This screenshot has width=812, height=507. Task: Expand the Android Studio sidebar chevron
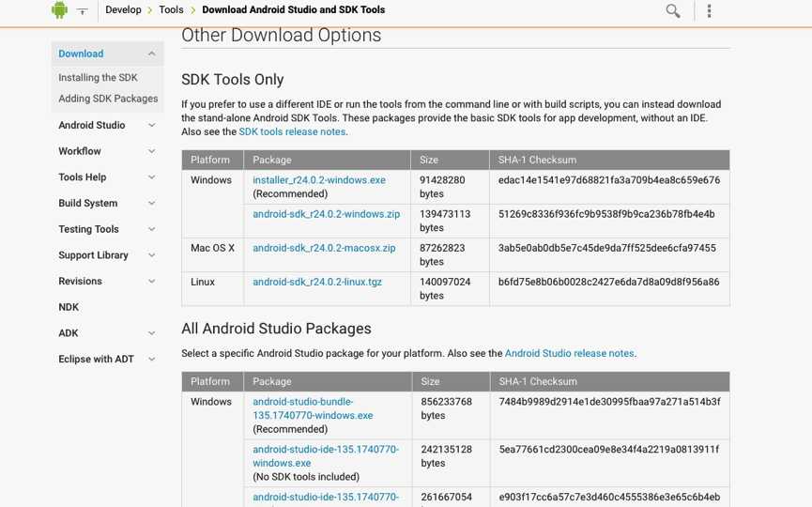pyautogui.click(x=151, y=125)
